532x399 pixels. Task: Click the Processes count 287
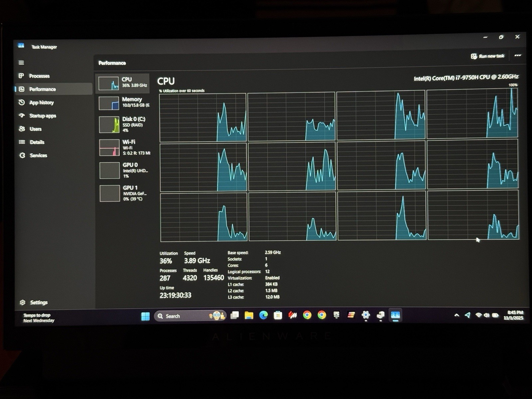(x=165, y=278)
